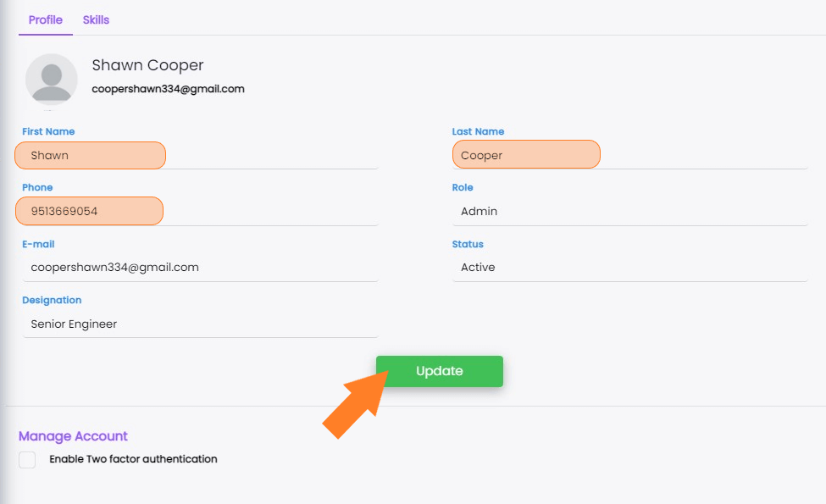
Task: Enable Two factor authentication
Action: point(26,459)
